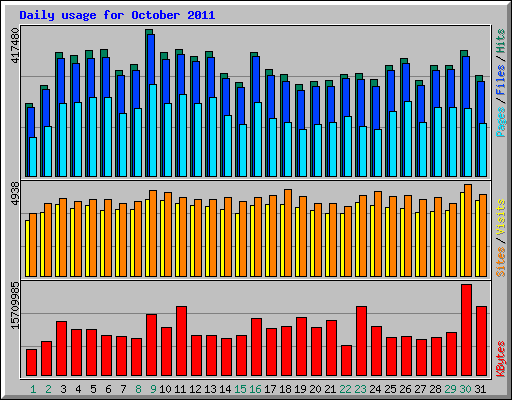512x400 pixels.
Task: Select the tallest red KBytes bar for day 30
Action: click(x=466, y=330)
